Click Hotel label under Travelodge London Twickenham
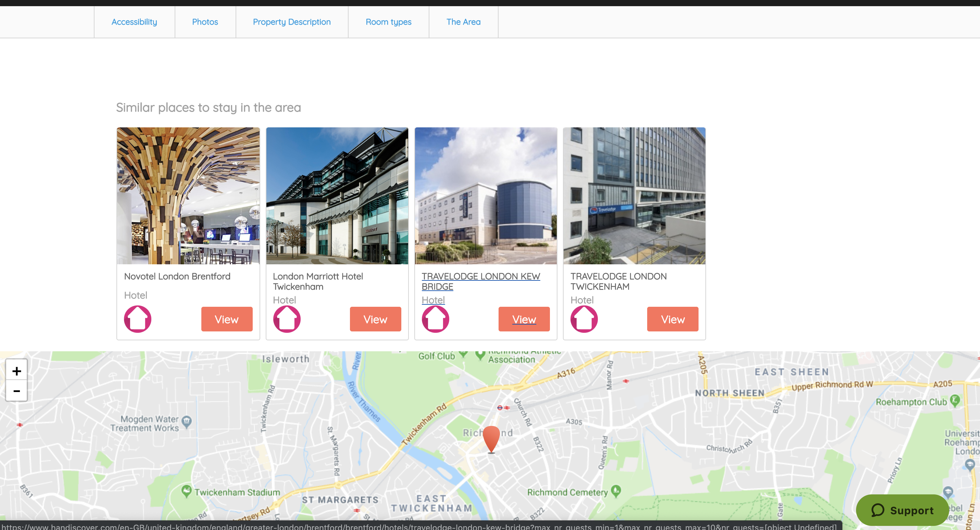 click(x=582, y=300)
